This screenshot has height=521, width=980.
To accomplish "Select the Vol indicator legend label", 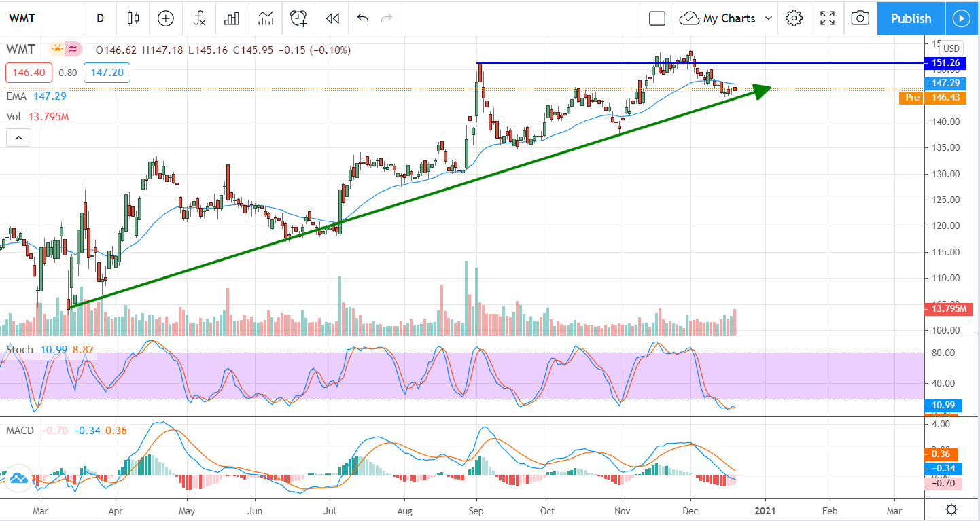I will click(14, 116).
